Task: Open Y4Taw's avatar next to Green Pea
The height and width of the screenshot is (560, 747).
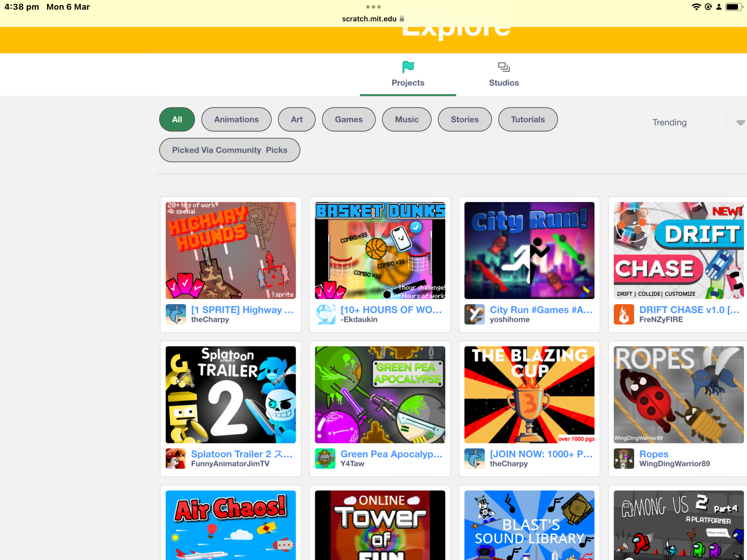Action: click(x=325, y=458)
